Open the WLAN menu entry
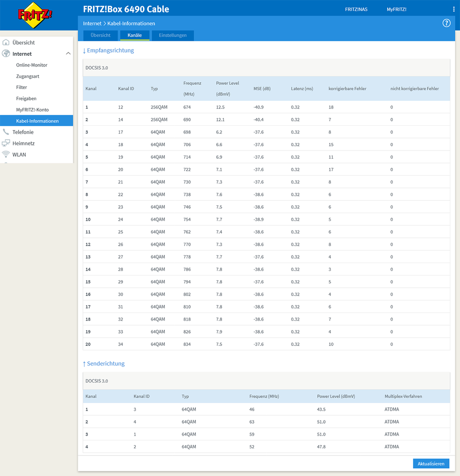The width and height of the screenshot is (460, 476). [19, 154]
